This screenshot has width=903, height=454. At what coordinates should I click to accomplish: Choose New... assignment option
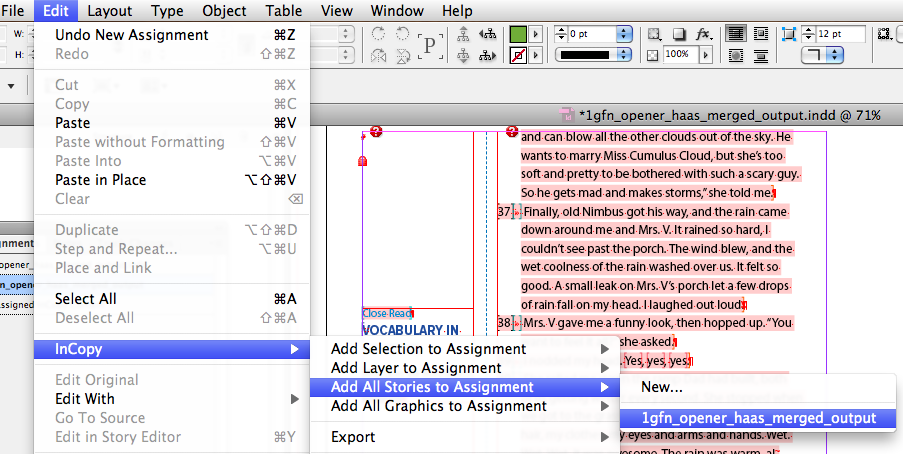[x=758, y=387]
